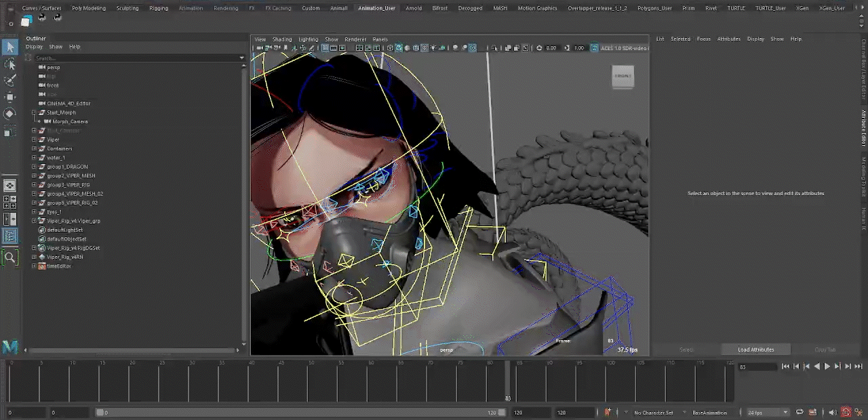Click the current frame field showing 83
Viewport: 868px width, 420px height.
[x=757, y=366]
